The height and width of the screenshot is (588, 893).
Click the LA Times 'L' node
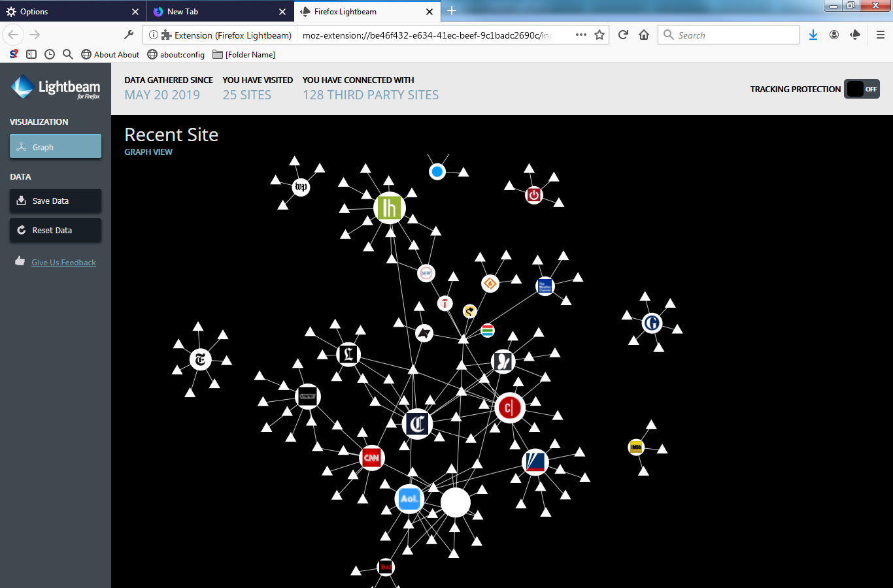[x=348, y=354]
